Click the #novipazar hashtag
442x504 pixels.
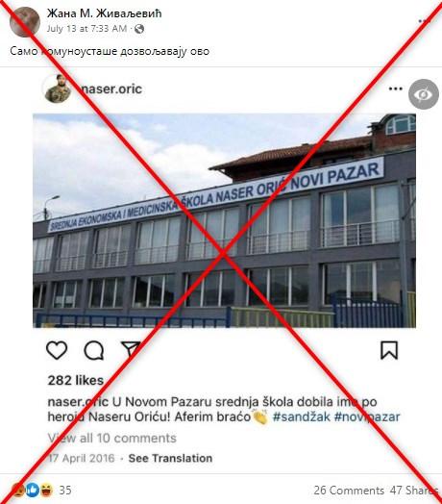(x=367, y=416)
